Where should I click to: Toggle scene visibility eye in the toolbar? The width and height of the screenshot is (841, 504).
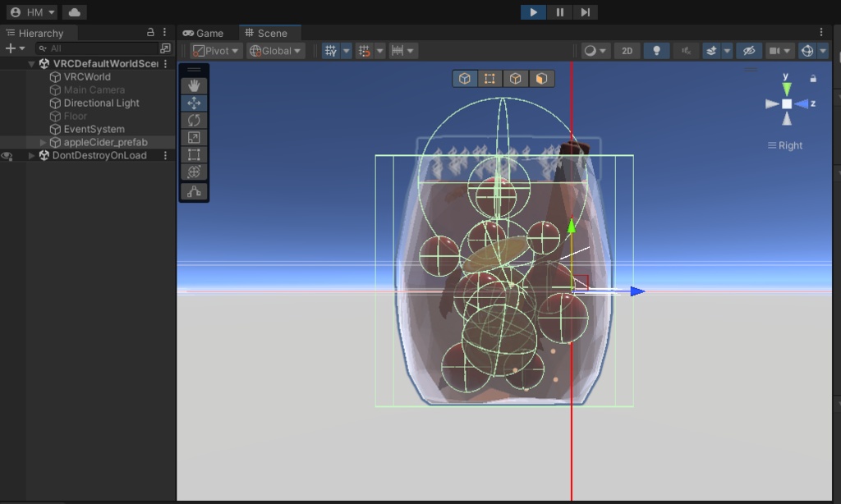(748, 51)
